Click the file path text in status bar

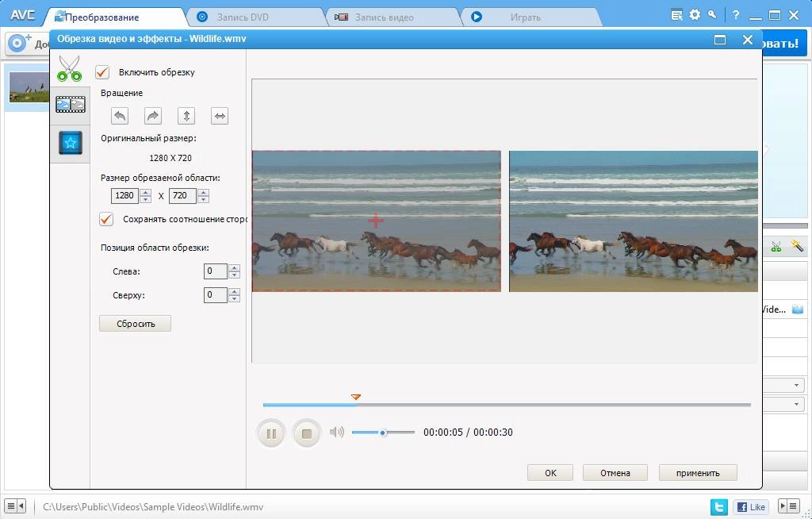click(153, 506)
